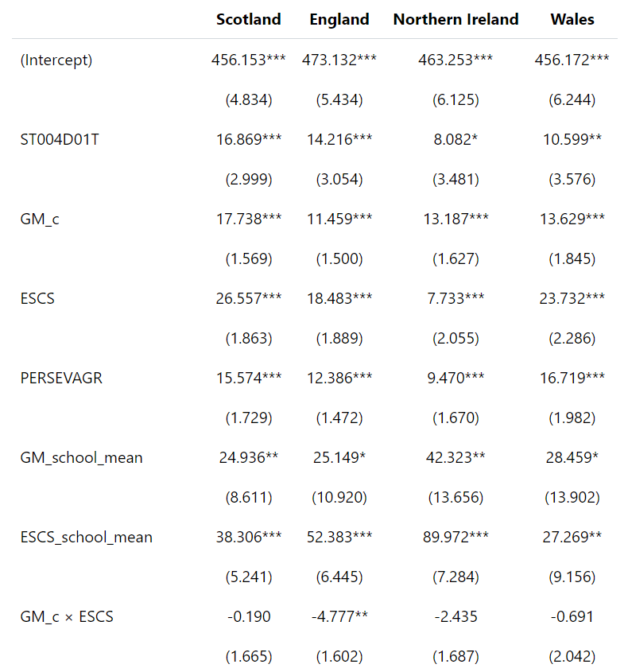Select the GM_school_mean row label

click(x=81, y=457)
